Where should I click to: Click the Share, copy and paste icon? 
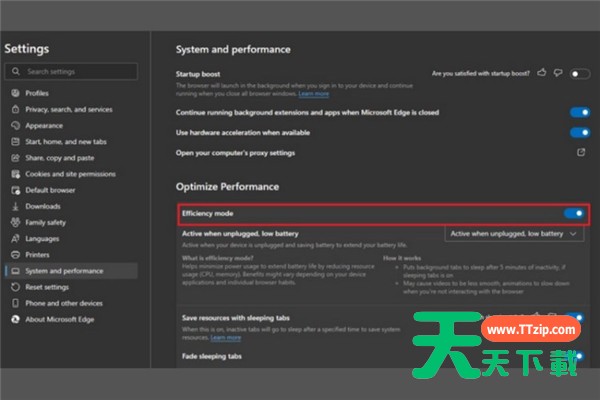tap(15, 158)
